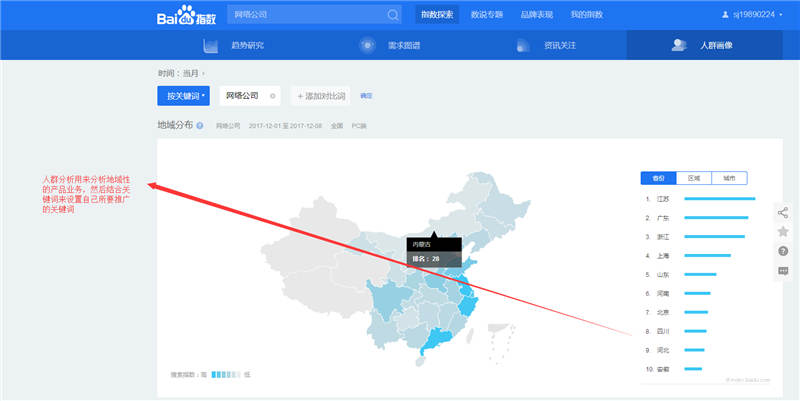Viewport: 800px width, 401px height.
Task: Open the feedback chat bubble icon
Action: [783, 271]
